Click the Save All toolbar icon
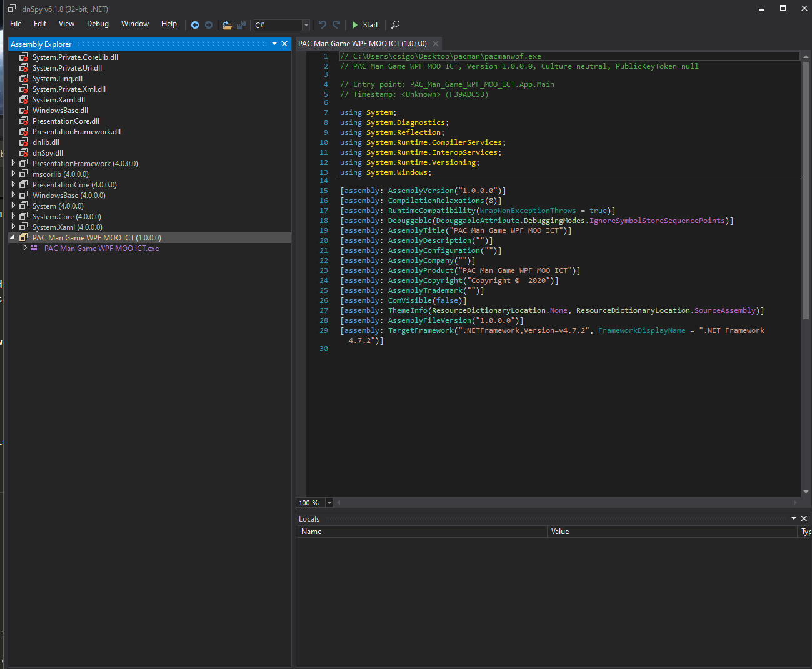This screenshot has height=669, width=812. click(x=241, y=25)
